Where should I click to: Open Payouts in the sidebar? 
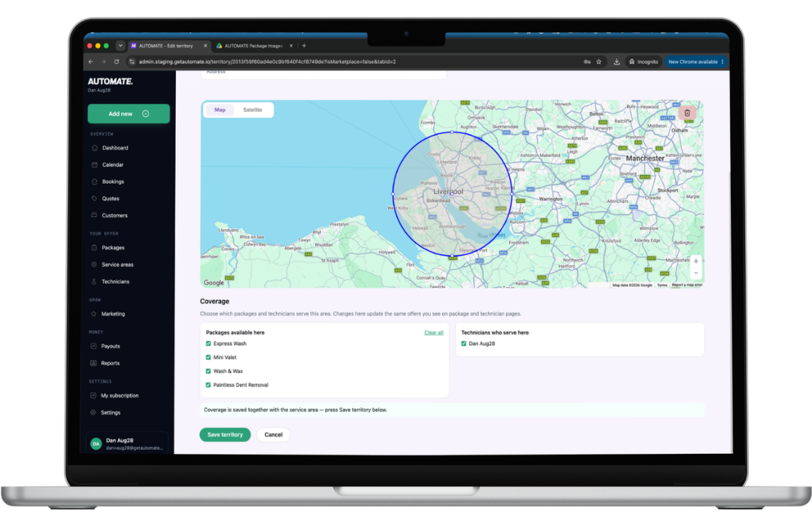[111, 346]
